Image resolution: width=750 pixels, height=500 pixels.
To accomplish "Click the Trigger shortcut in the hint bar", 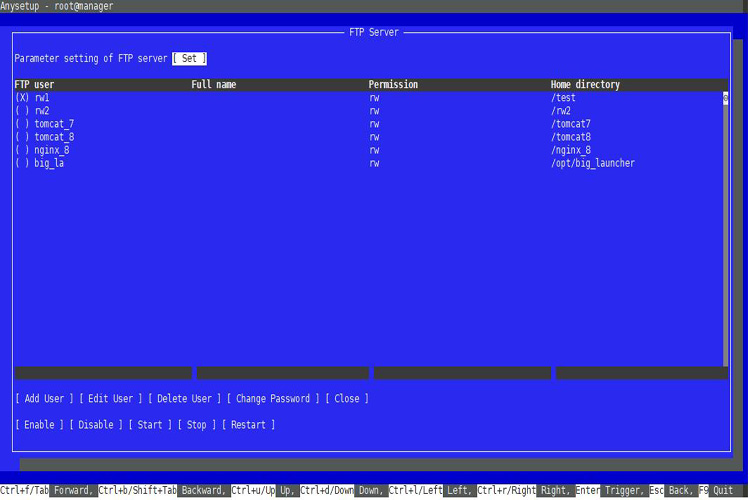I will coord(624,490).
